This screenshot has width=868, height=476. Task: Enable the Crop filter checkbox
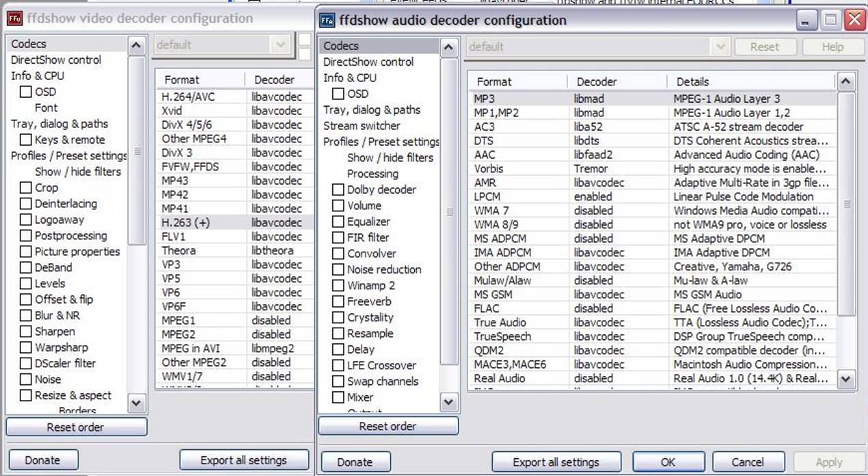tap(25, 187)
